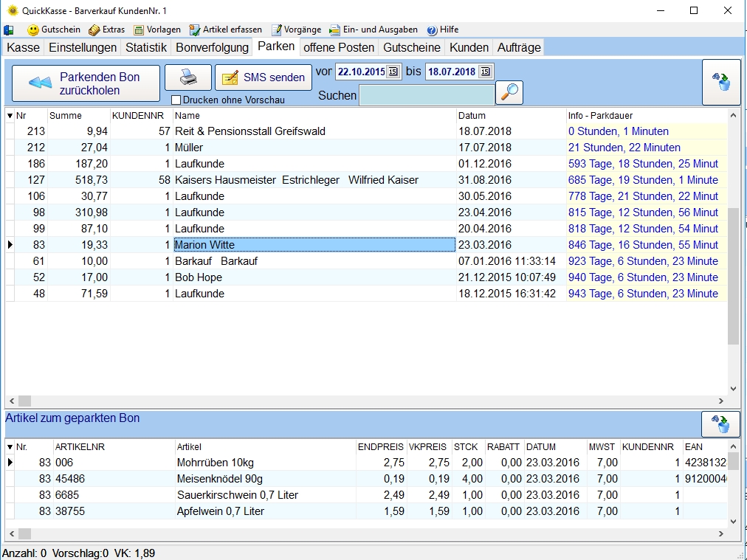This screenshot has height=560, width=747.
Task: Sort by the Summe column header
Action: coord(78,116)
